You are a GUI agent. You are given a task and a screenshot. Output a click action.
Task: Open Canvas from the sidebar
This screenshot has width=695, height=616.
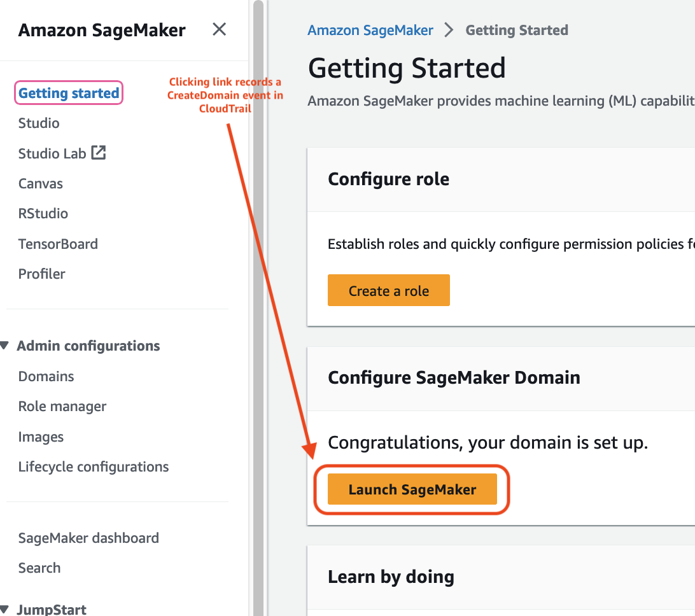[40, 183]
